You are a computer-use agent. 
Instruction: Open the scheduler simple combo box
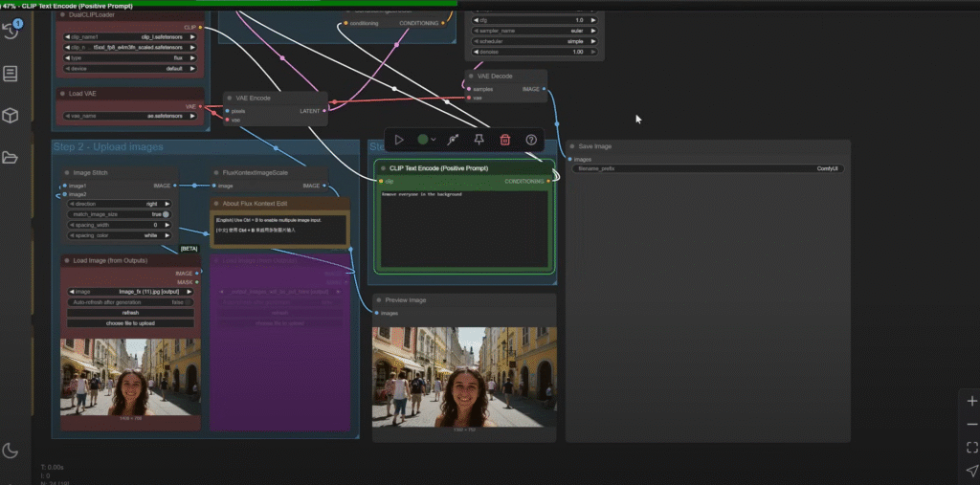[x=534, y=41]
